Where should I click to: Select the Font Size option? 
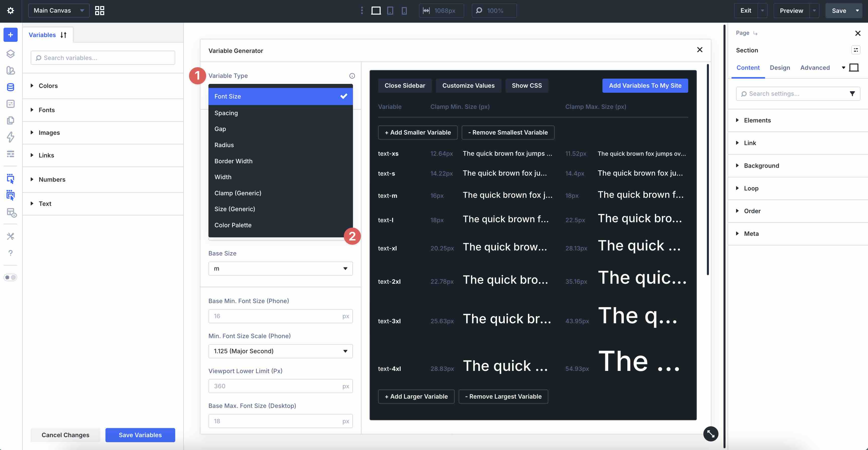click(280, 96)
